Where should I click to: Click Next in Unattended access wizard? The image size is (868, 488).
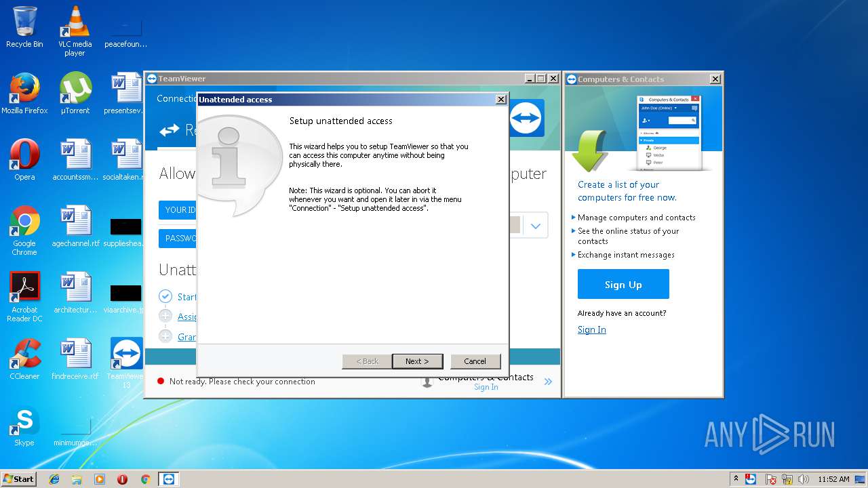417,361
